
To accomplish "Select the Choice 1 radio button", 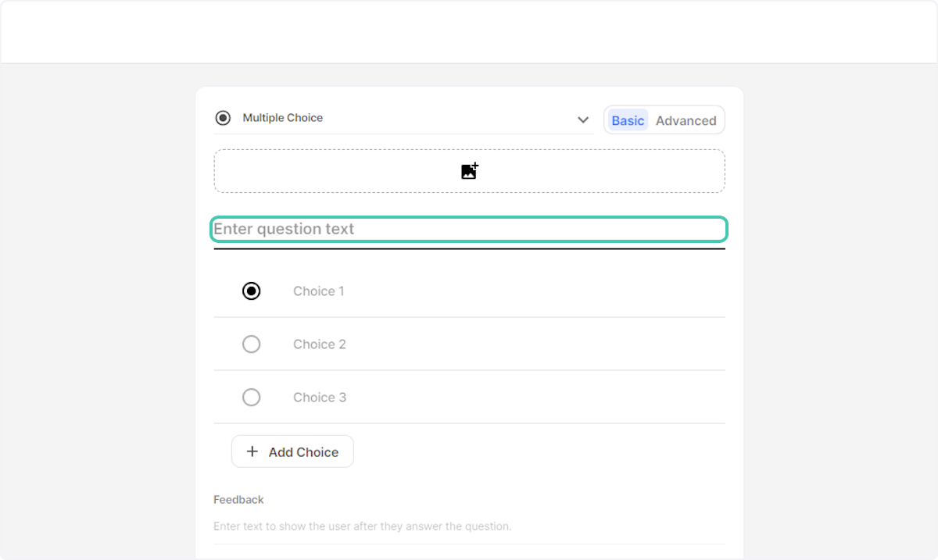I will (x=251, y=291).
